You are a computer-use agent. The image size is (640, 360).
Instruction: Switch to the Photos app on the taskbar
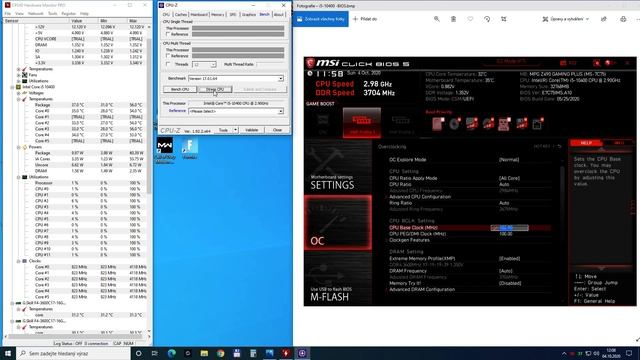(x=269, y=353)
